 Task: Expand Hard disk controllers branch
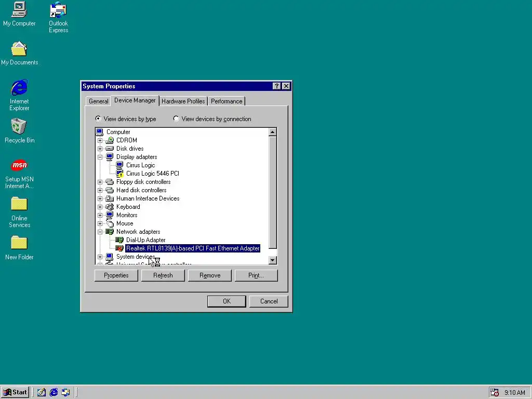pyautogui.click(x=100, y=190)
